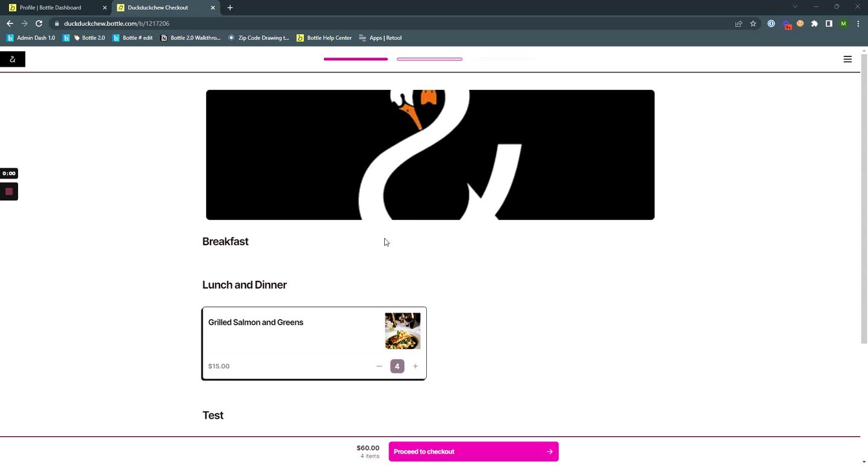Open Bottle Help Center bookmark

tap(325, 38)
